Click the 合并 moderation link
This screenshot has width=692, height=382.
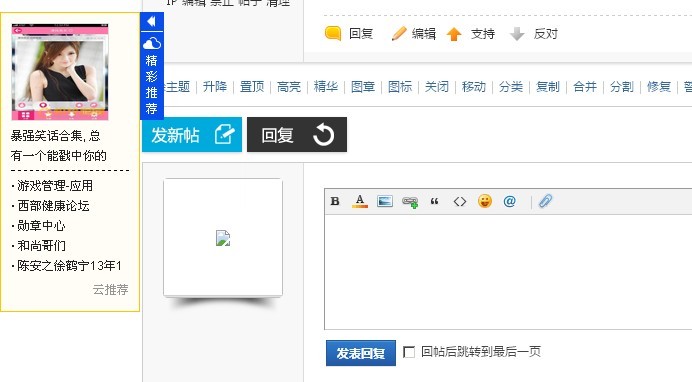click(585, 86)
